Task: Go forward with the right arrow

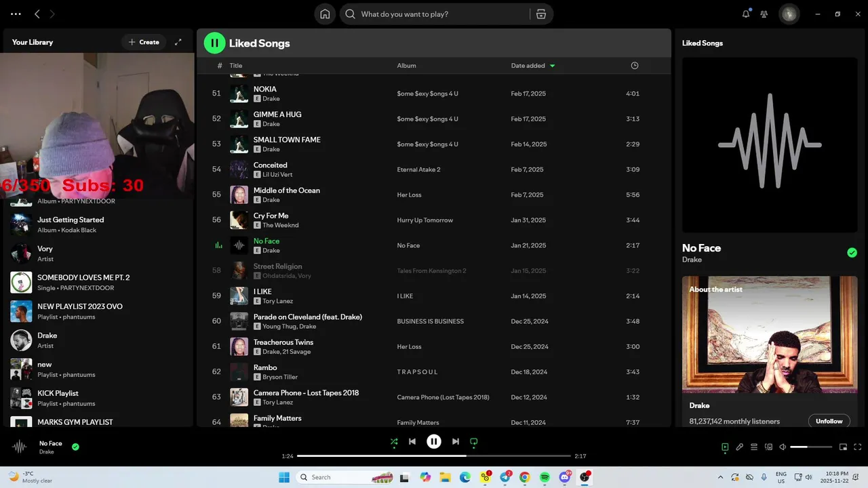Action: coord(52,14)
